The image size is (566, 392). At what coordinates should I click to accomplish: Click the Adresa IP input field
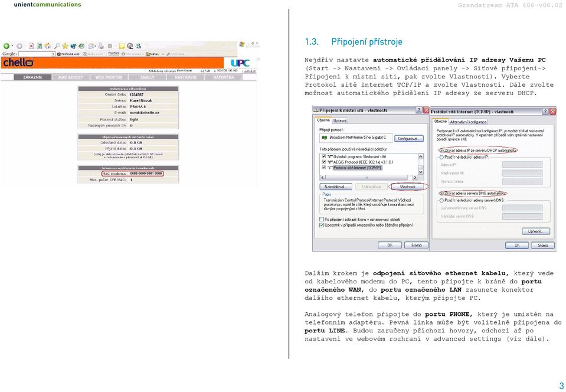click(x=522, y=165)
